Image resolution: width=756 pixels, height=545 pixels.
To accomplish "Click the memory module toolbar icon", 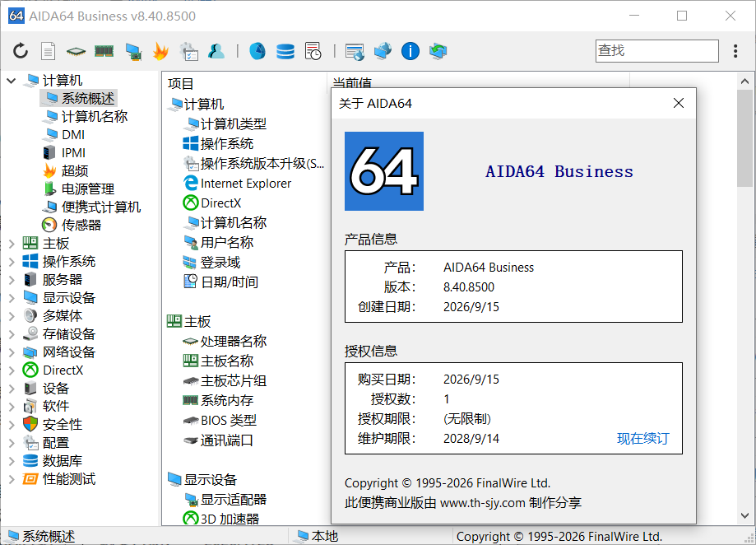I will [104, 51].
